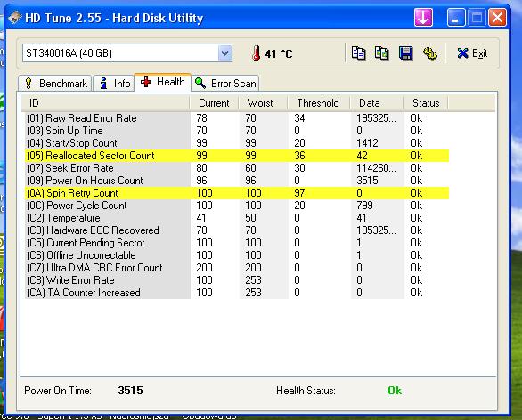Click the save floppy disk icon
Image resolution: width=522 pixels, height=420 pixels.
click(x=406, y=53)
